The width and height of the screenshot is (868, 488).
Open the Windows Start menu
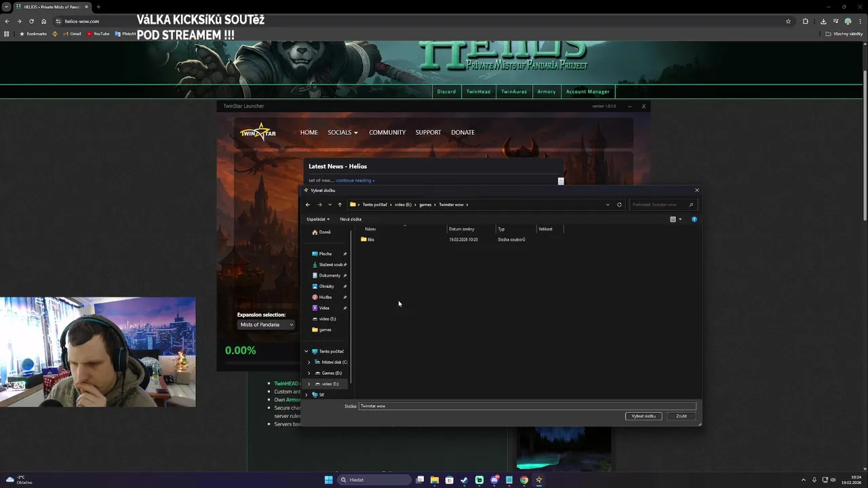click(328, 480)
